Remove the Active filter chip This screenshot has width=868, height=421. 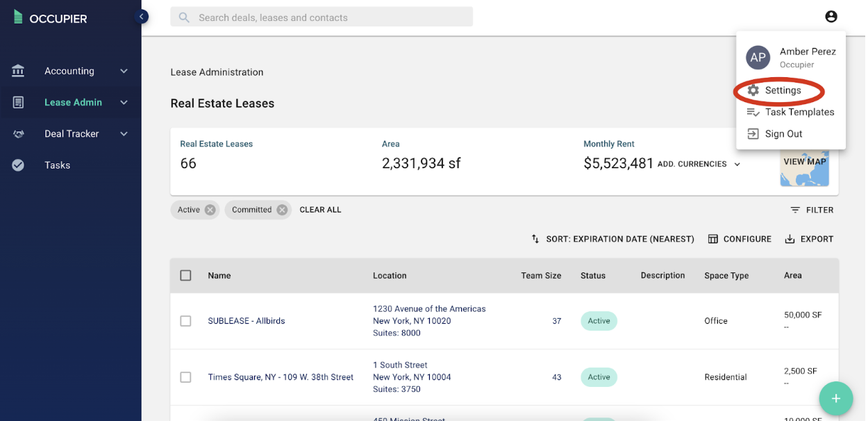point(210,210)
